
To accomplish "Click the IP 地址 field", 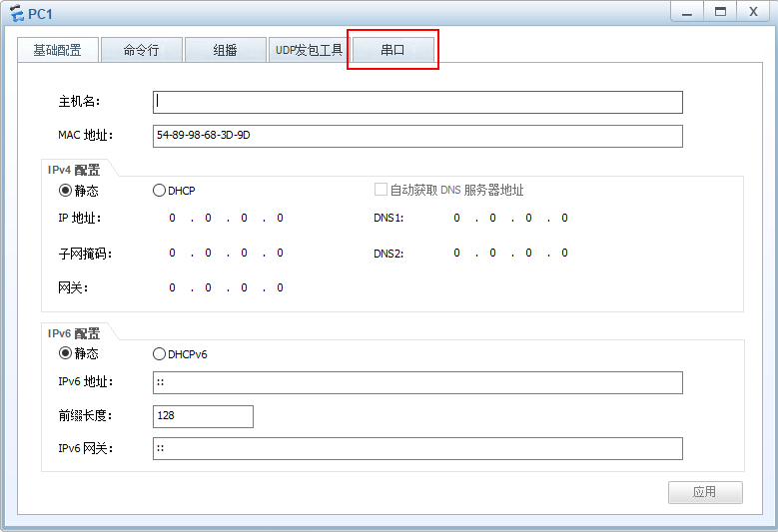I will (x=226, y=219).
